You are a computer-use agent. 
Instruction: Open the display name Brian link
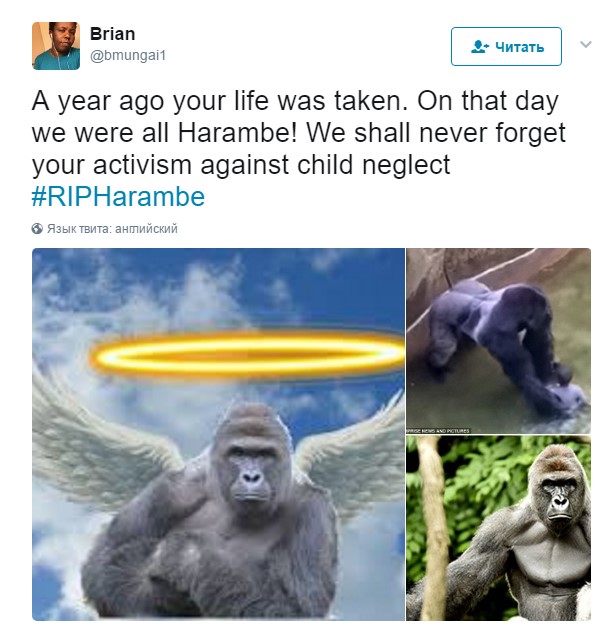pyautogui.click(x=113, y=34)
